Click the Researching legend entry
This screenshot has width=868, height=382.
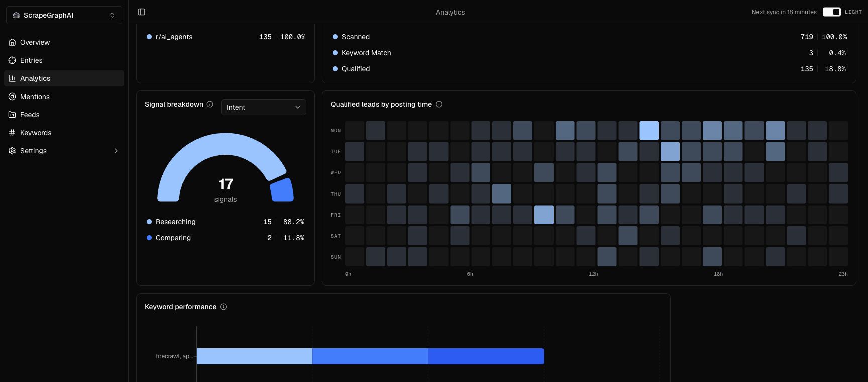point(225,222)
